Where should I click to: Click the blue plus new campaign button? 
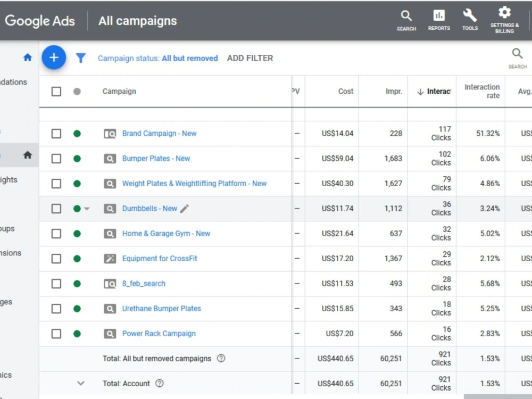point(54,57)
